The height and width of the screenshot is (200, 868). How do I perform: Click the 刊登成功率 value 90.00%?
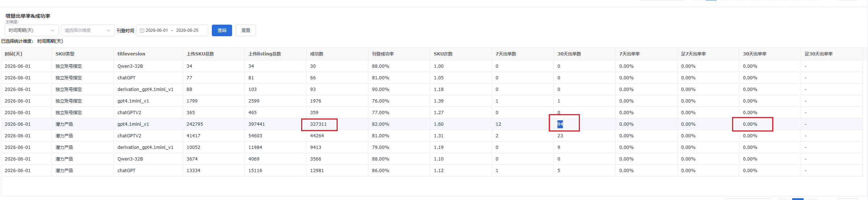pyautogui.click(x=381, y=89)
